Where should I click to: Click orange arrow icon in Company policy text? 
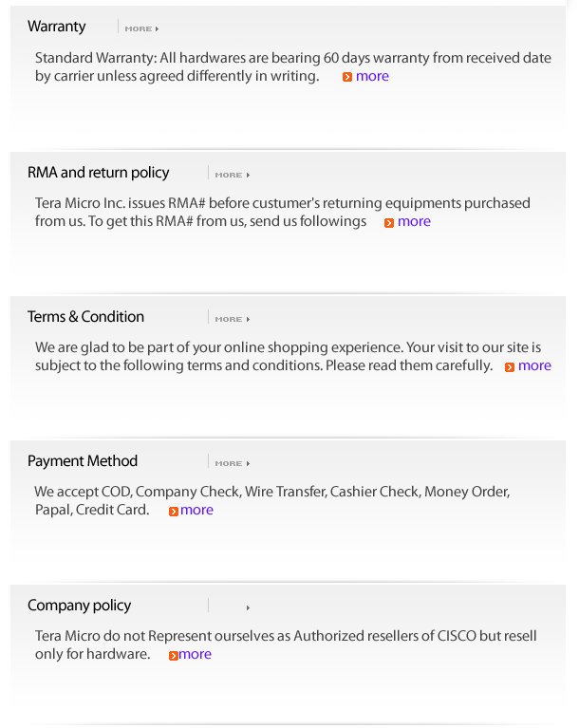tap(174, 655)
